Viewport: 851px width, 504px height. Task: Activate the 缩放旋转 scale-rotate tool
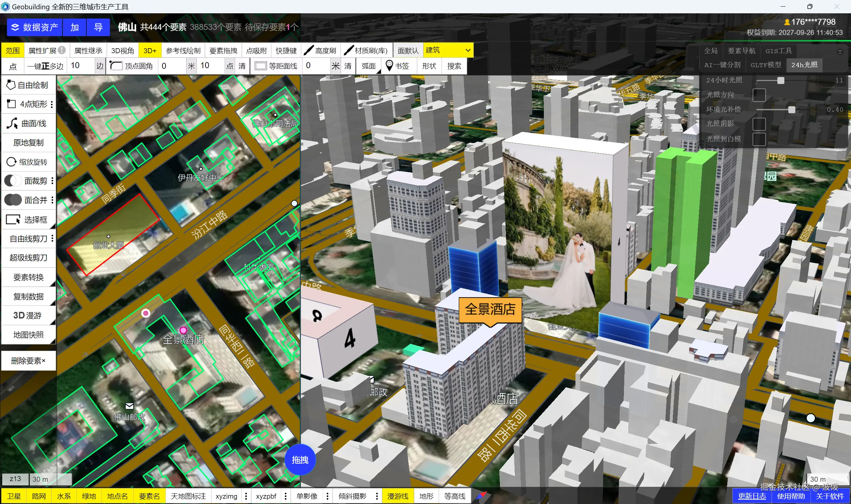click(x=29, y=162)
